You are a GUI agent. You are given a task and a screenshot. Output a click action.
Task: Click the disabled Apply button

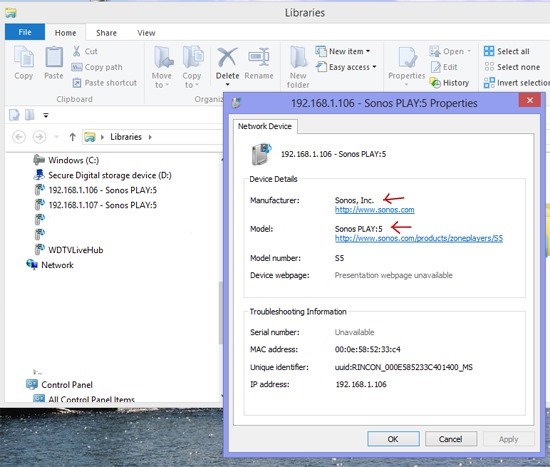click(509, 439)
